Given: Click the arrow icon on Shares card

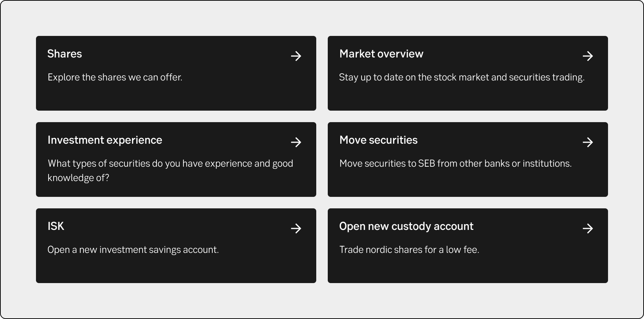Looking at the screenshot, I should pyautogui.click(x=296, y=56).
